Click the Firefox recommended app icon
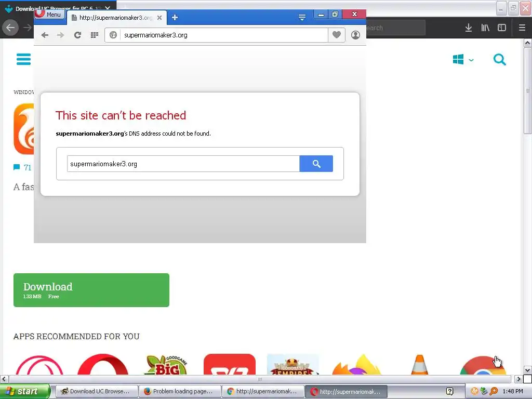Screen dimensions: 532x399 coord(356,364)
